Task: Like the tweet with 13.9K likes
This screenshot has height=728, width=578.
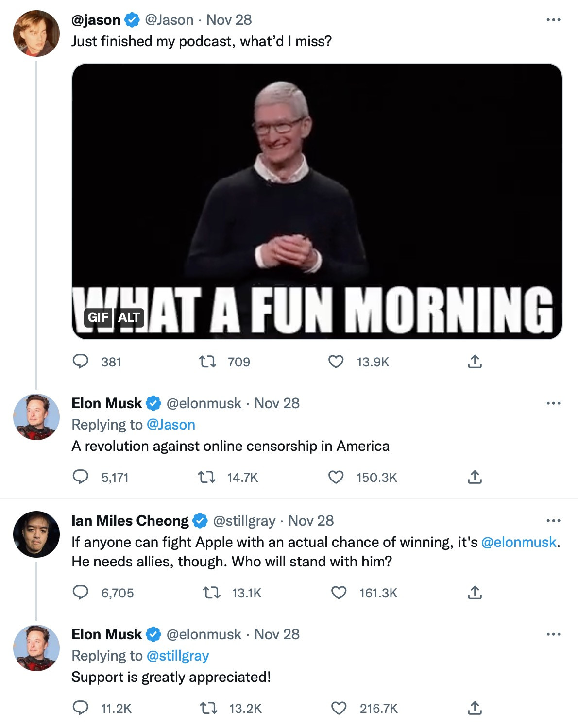Action: [x=336, y=362]
